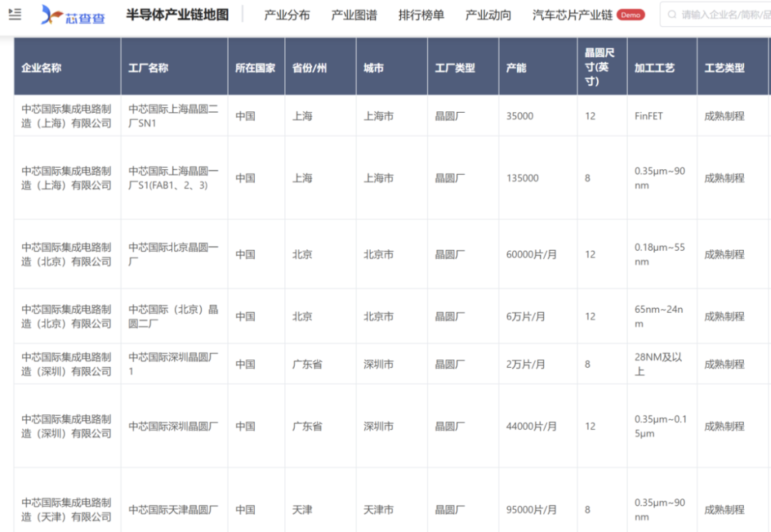Open company in the 中芯国际上海晶圆二厂SN1 row

tap(66, 116)
